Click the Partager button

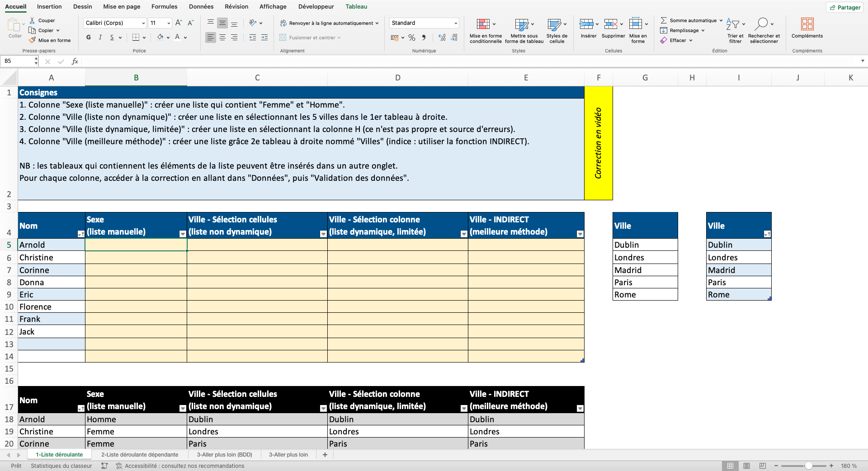(845, 7)
